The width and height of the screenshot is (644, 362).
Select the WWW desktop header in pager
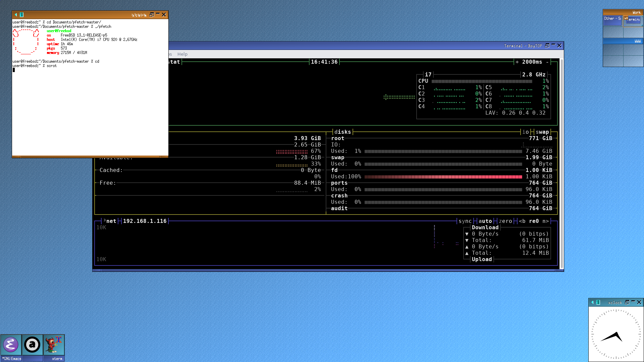pyautogui.click(x=623, y=41)
